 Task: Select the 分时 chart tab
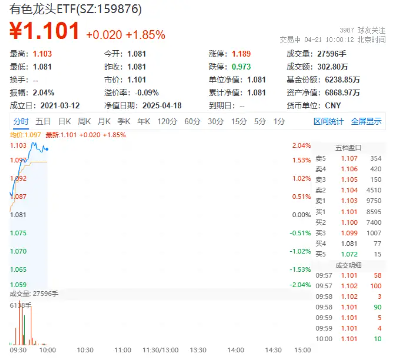click(x=21, y=122)
